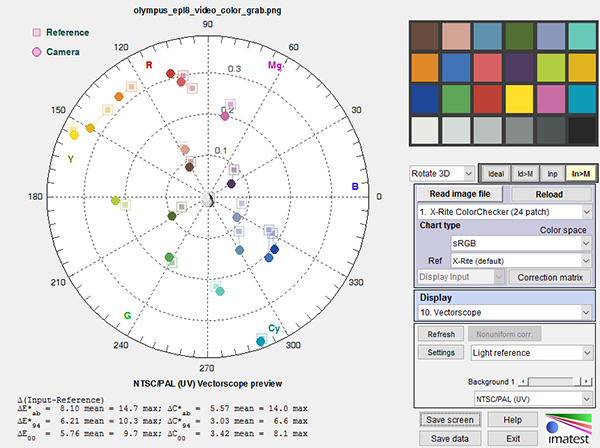Screen dimensions: 600x448
Task: Open the Help button
Action: [512, 420]
